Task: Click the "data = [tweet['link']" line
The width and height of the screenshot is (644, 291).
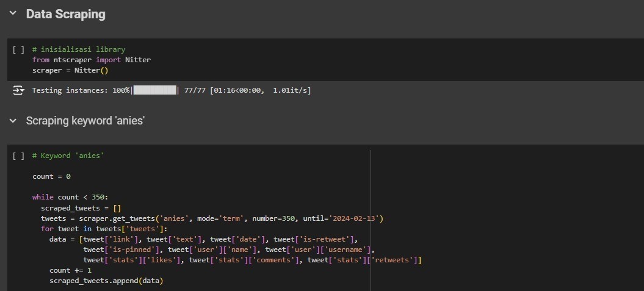Action: (204, 239)
